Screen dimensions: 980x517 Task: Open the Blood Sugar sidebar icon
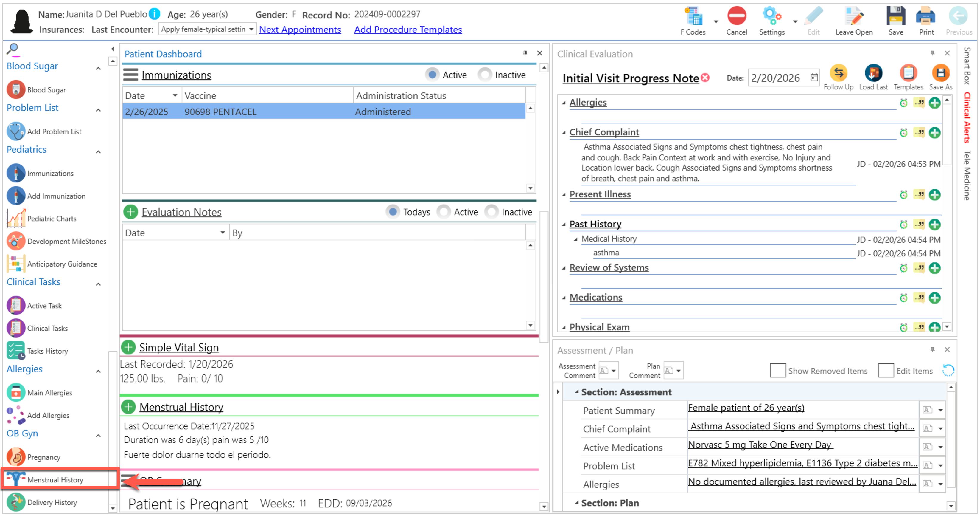click(15, 90)
